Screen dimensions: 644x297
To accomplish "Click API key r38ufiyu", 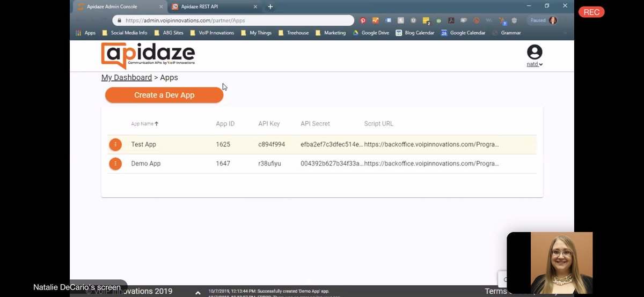I will click(x=269, y=164).
